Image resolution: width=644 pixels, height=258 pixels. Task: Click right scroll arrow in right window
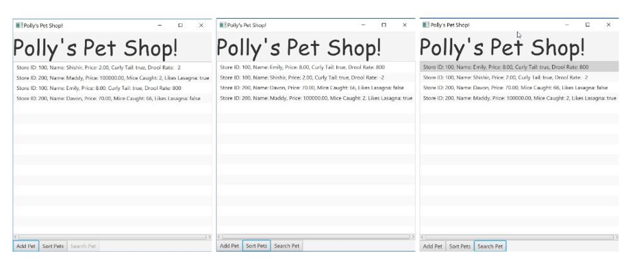point(616,237)
